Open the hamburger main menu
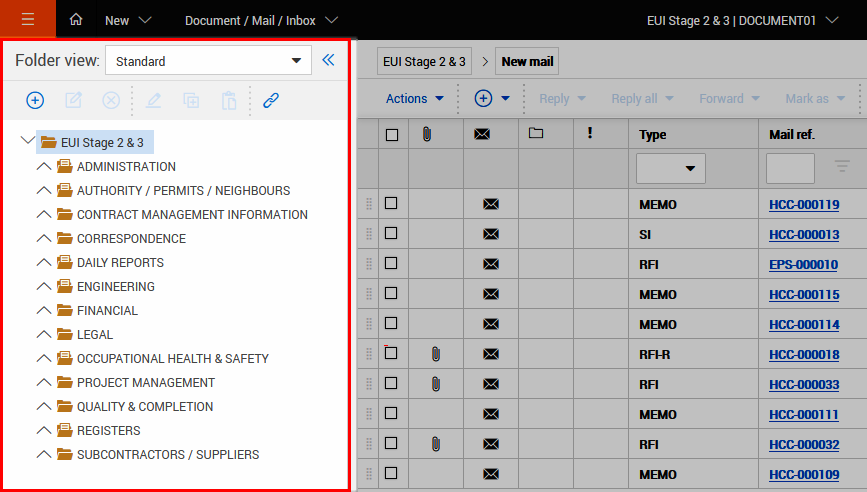Image resolution: width=867 pixels, height=492 pixels. tap(27, 20)
